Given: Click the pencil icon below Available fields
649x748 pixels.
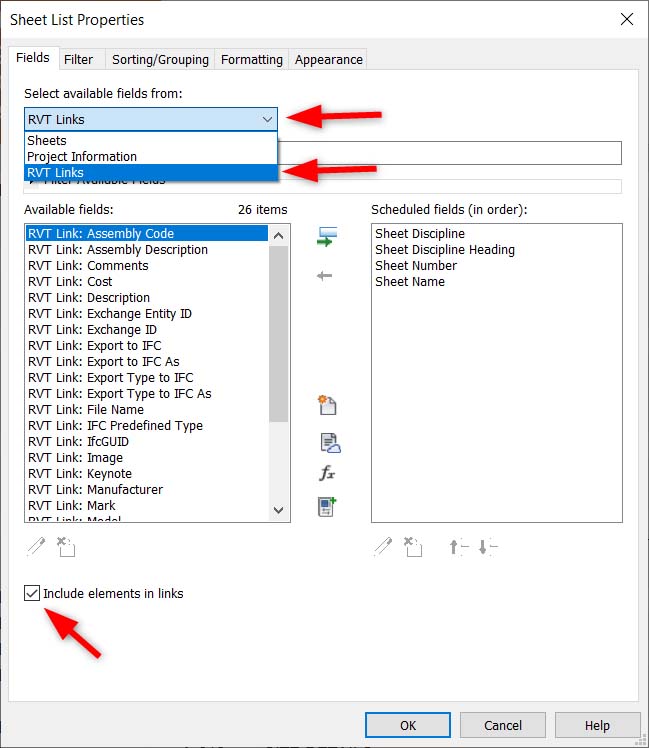Looking at the screenshot, I should 35,546.
